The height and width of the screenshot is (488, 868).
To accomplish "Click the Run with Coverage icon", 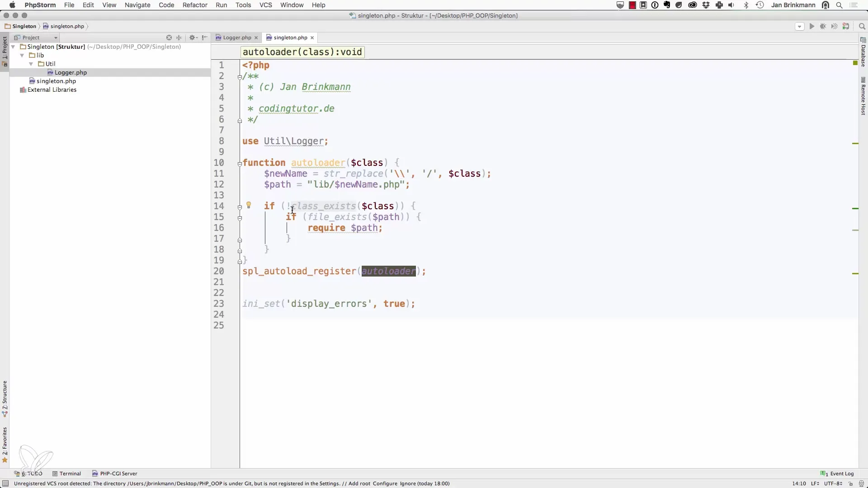I will 834,26.
